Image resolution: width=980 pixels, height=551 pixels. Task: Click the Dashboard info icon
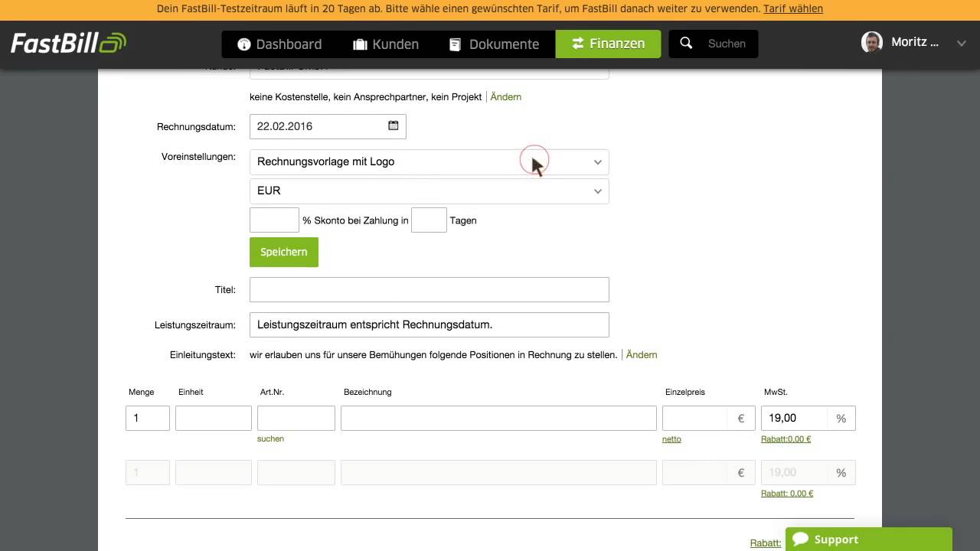[244, 44]
